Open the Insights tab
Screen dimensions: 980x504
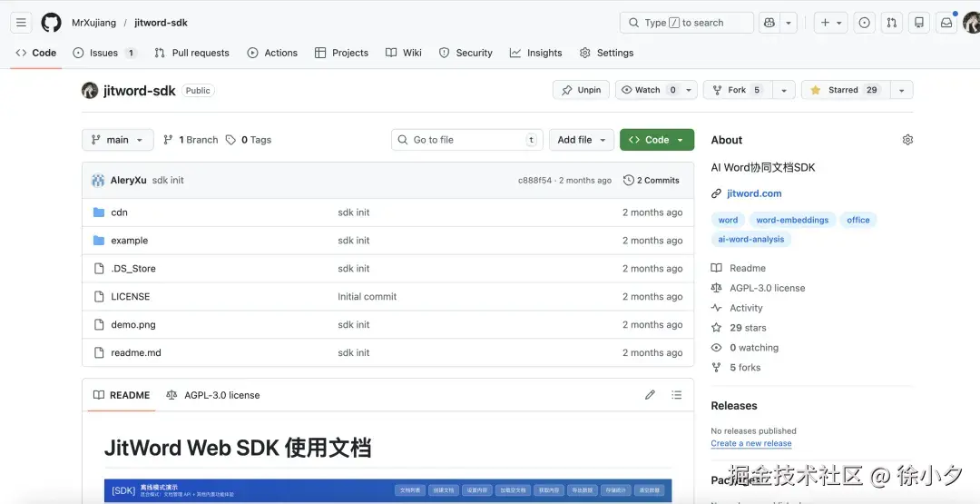coord(535,53)
